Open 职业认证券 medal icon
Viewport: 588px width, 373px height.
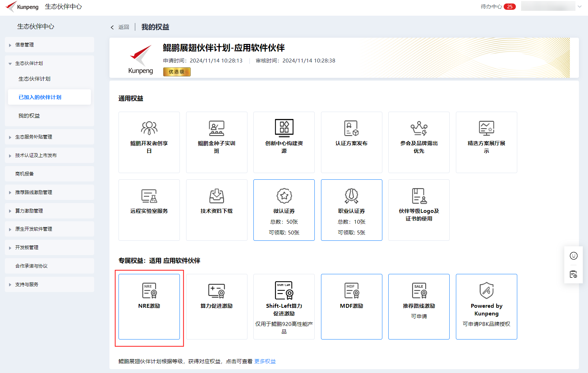click(351, 196)
